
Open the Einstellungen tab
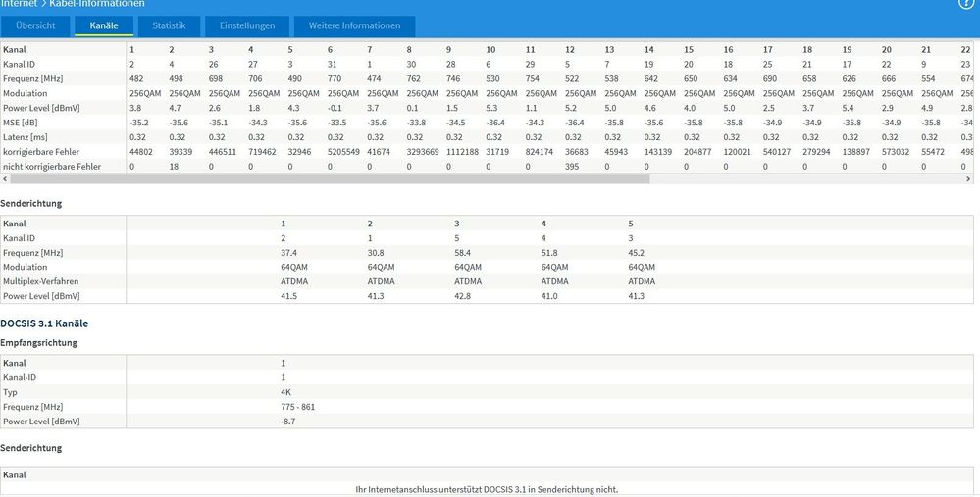[x=247, y=25]
